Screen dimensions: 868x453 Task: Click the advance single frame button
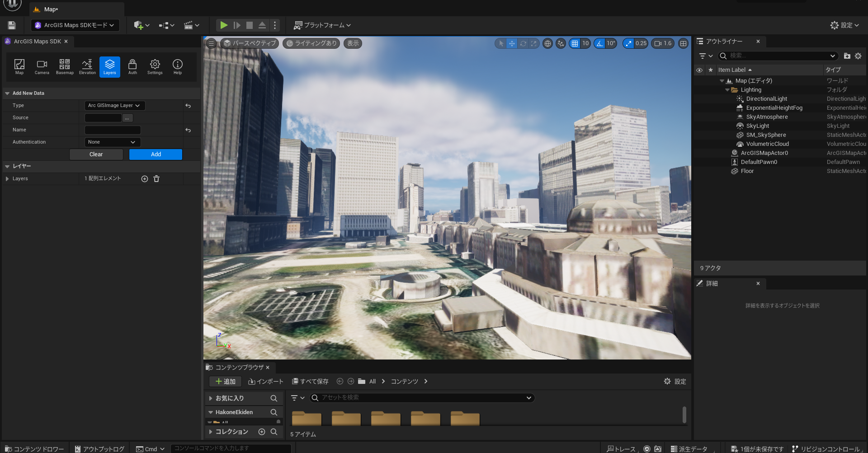click(237, 25)
